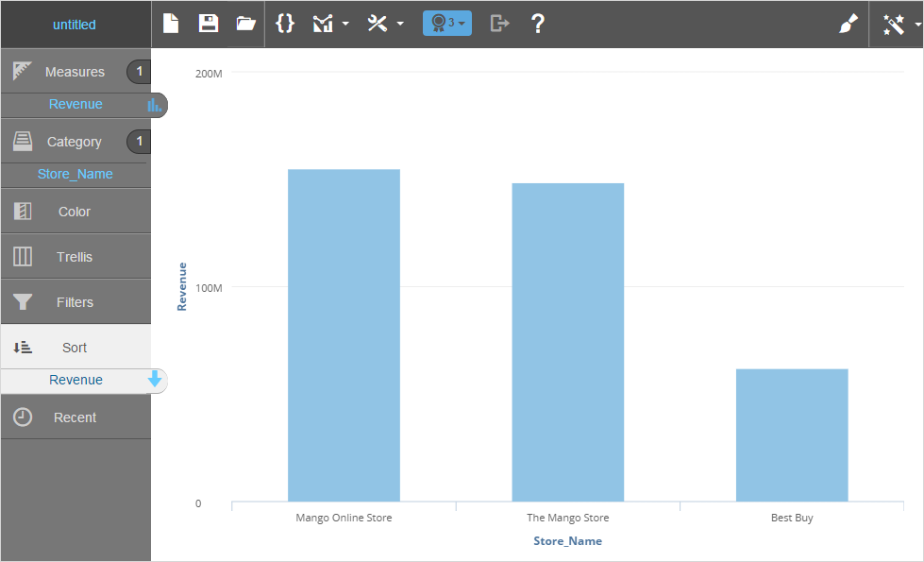924x562 pixels.
Task: Click the untitled document title
Action: point(75,25)
